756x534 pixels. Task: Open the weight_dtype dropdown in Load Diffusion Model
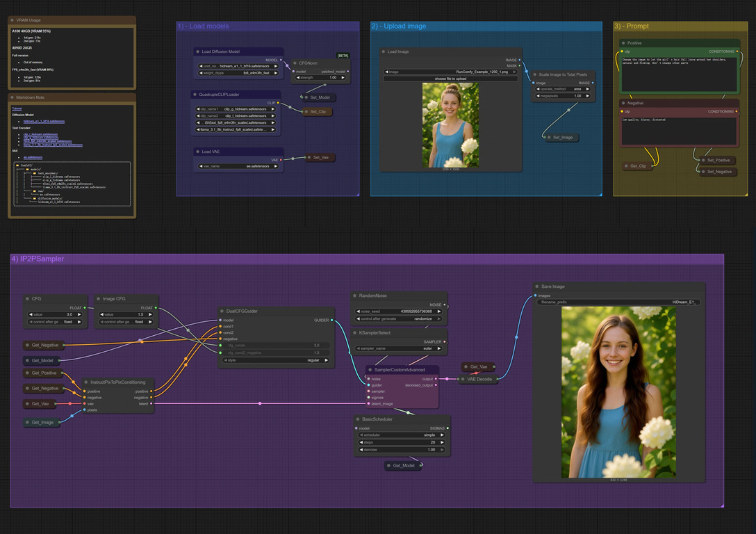[x=238, y=72]
